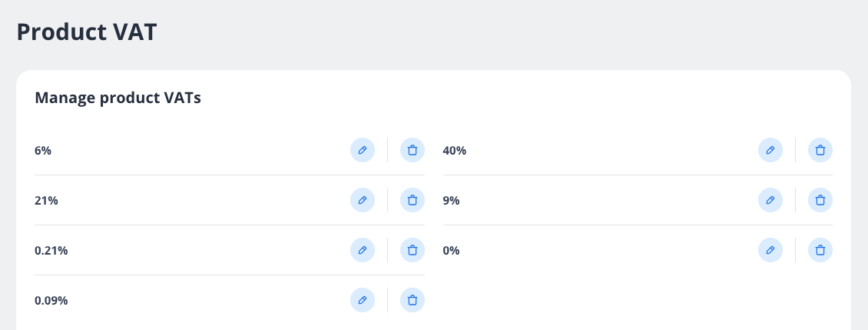Edit the 40% VAT rate
The width and height of the screenshot is (868, 330).
[x=770, y=150]
